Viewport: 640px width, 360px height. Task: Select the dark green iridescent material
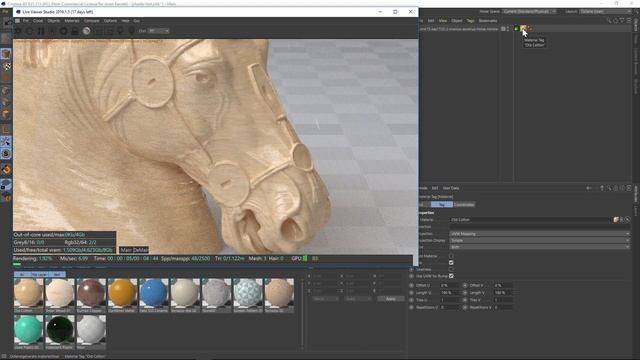[60, 330]
